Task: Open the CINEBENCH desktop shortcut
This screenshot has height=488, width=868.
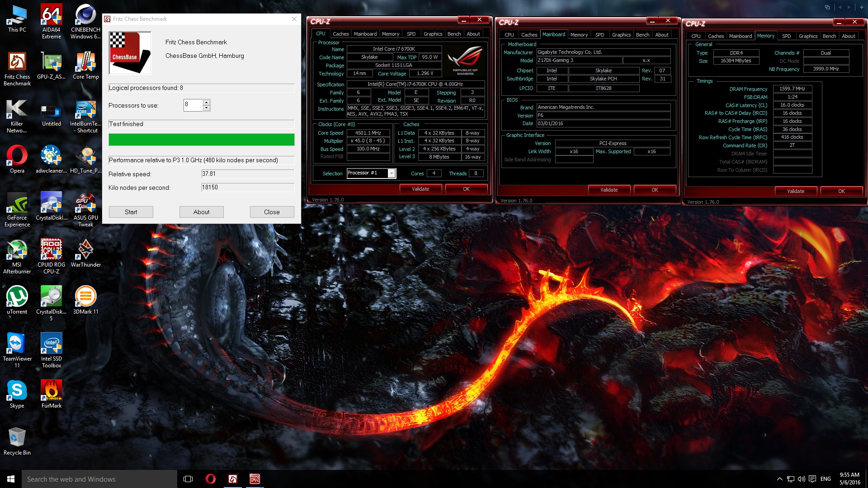Action: (x=85, y=20)
